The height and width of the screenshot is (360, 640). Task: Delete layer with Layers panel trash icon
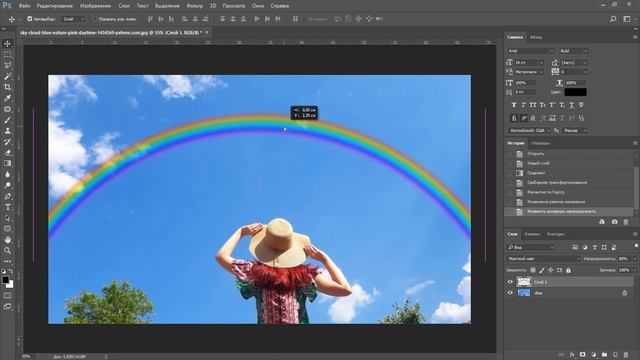coord(626,355)
